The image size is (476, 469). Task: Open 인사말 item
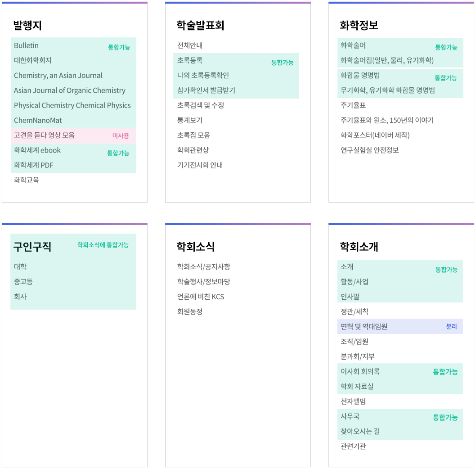tap(350, 297)
